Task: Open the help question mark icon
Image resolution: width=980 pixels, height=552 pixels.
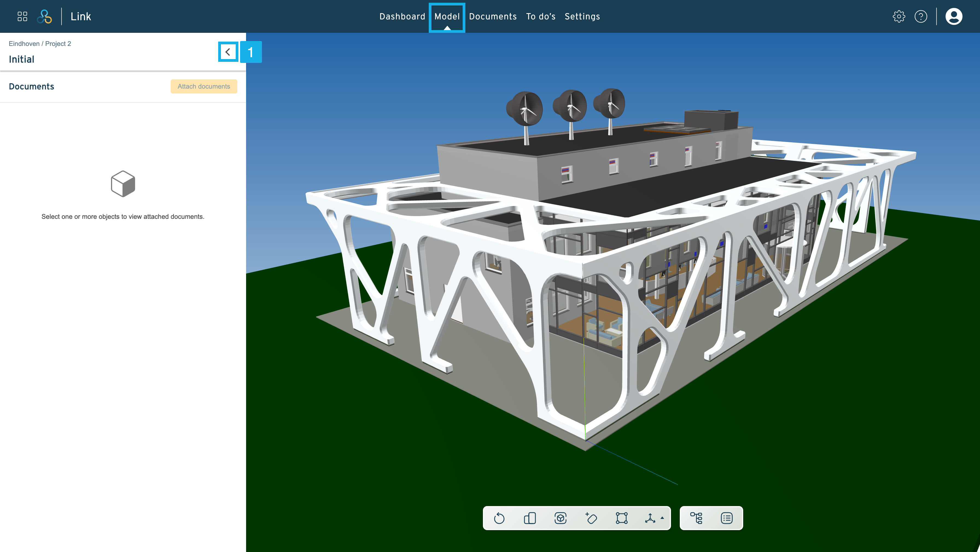Action: pos(921,16)
